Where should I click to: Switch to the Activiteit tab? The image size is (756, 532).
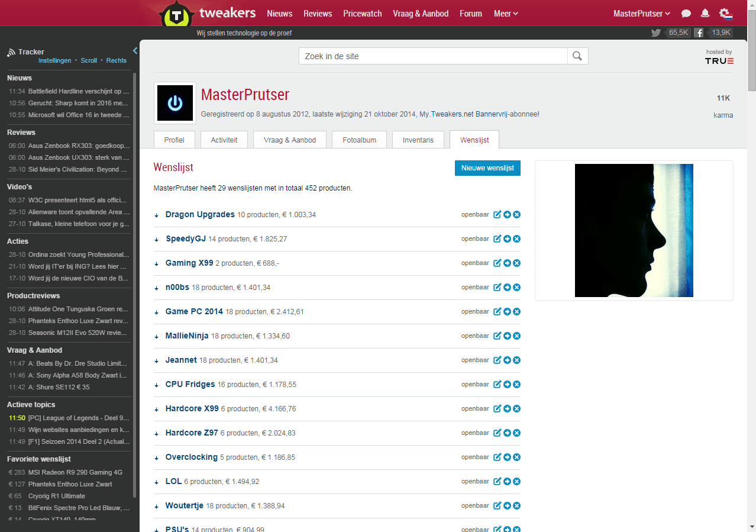224,140
